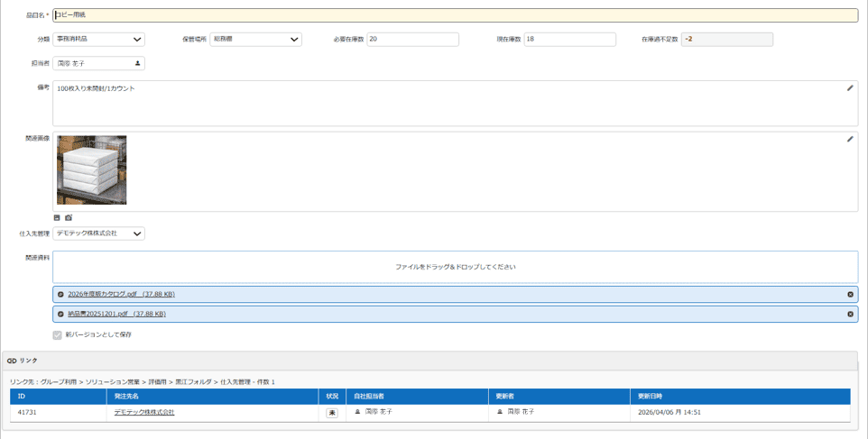Click download icon beside 2026年度版カタログ.pdf

(60, 295)
